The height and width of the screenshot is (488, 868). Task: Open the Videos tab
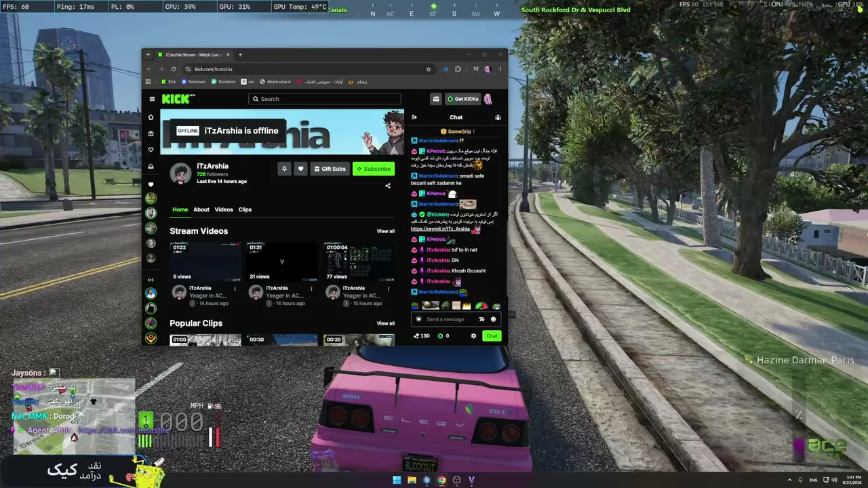tap(224, 209)
